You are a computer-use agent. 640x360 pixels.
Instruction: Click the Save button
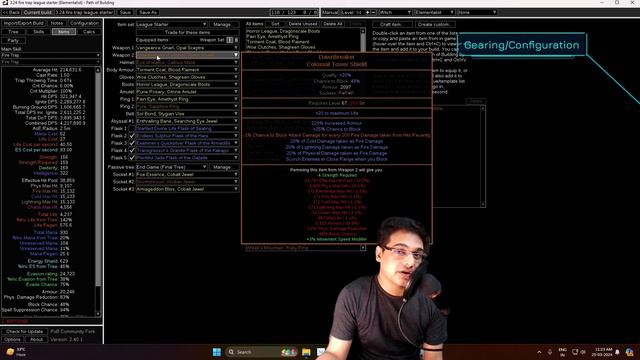[125, 13]
